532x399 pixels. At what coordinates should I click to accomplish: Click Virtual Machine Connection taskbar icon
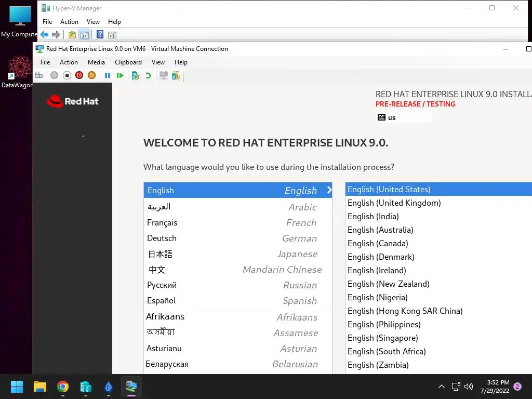tap(131, 387)
